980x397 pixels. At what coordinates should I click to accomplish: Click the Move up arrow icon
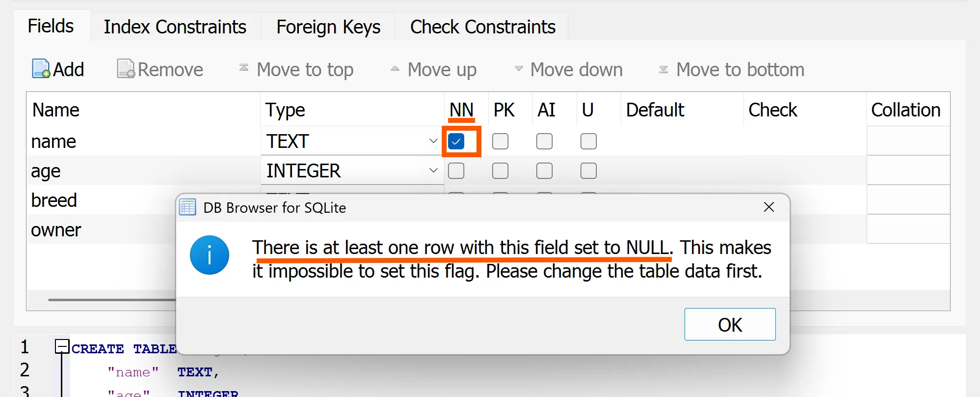point(395,69)
